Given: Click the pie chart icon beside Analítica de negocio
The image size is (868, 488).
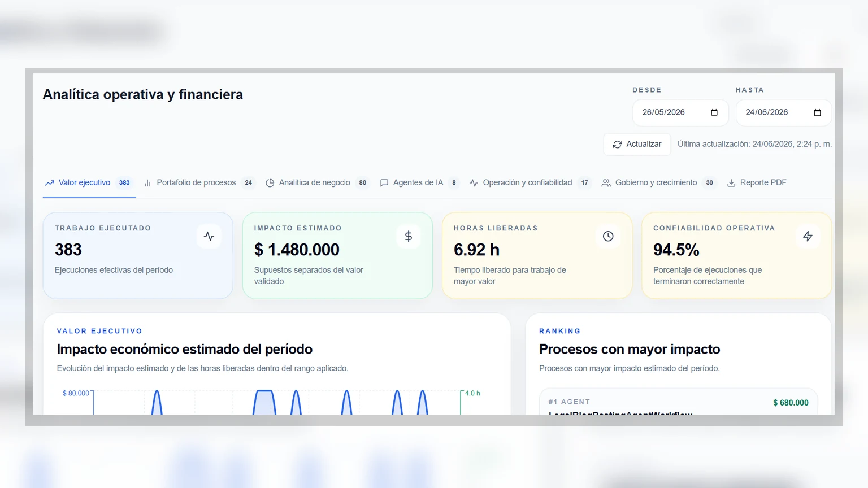Looking at the screenshot, I should click(270, 183).
